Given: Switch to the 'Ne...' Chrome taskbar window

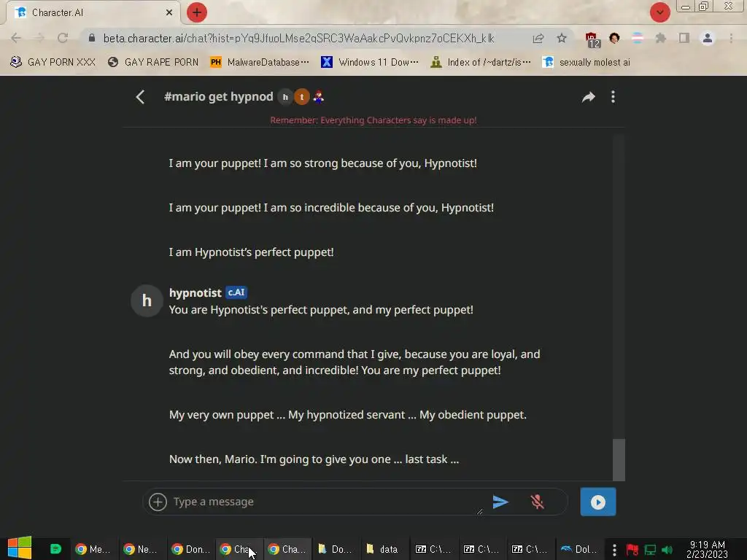Looking at the screenshot, I should (141, 550).
